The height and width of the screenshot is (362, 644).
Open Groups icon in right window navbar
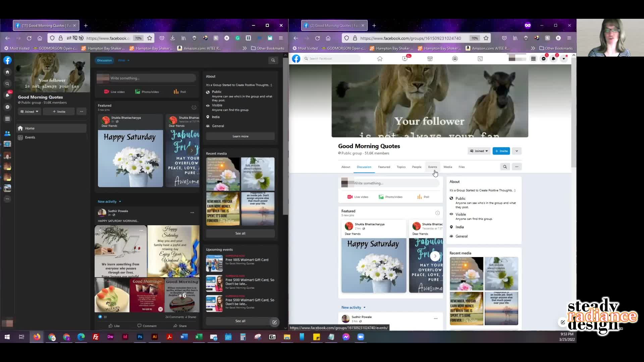click(x=455, y=59)
